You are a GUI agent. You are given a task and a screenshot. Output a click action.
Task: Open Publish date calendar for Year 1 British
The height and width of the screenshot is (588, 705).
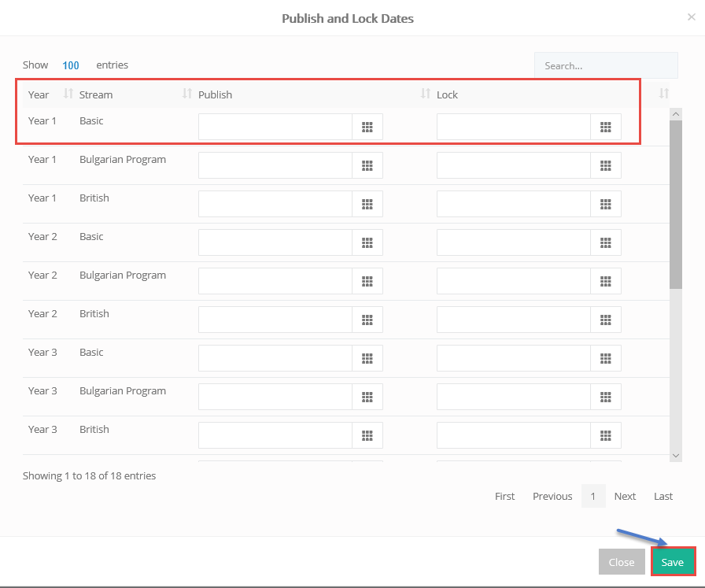[367, 204]
